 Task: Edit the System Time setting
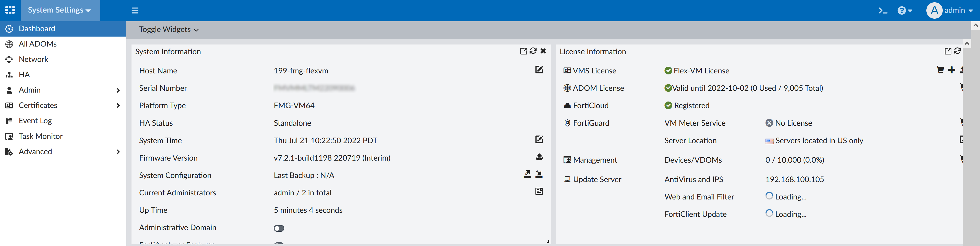(539, 139)
